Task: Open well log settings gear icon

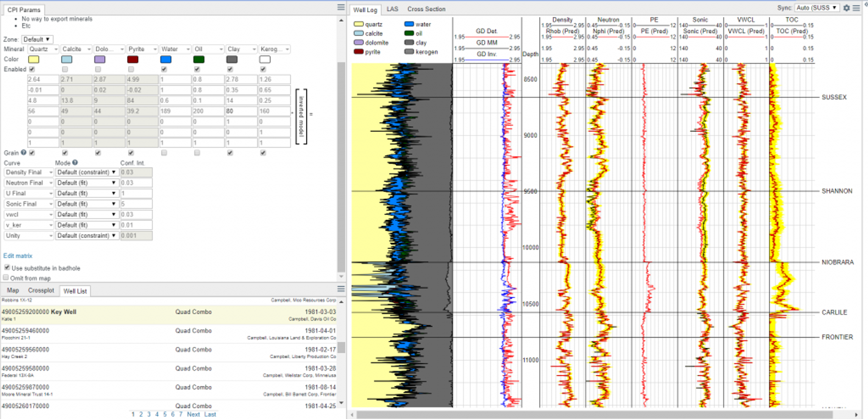Action: point(846,8)
